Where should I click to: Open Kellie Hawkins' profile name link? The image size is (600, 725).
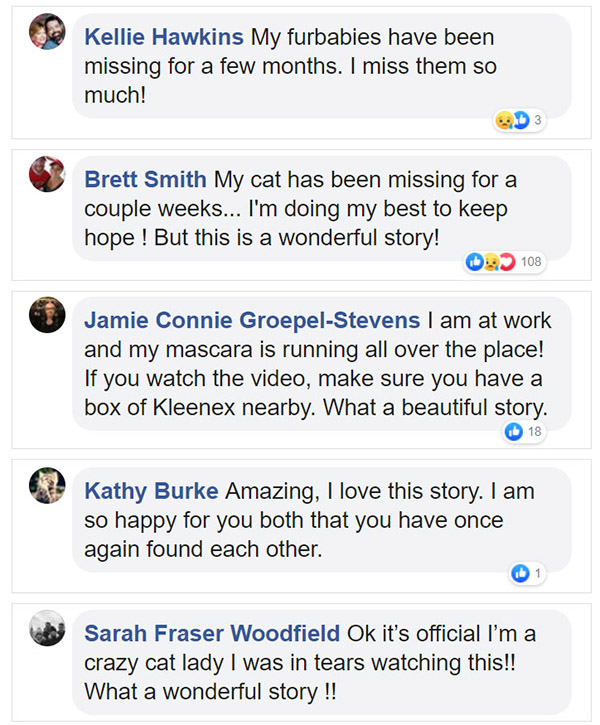click(x=164, y=38)
